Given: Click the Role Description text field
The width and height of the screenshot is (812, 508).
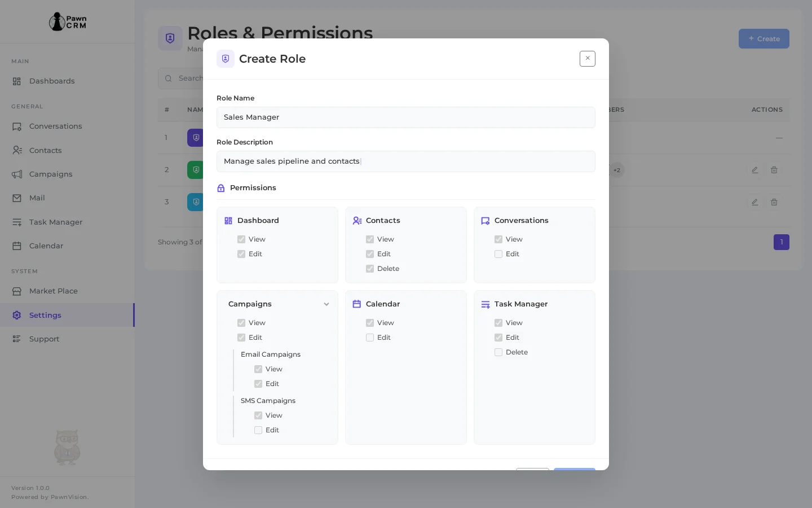Looking at the screenshot, I should pyautogui.click(x=406, y=161).
